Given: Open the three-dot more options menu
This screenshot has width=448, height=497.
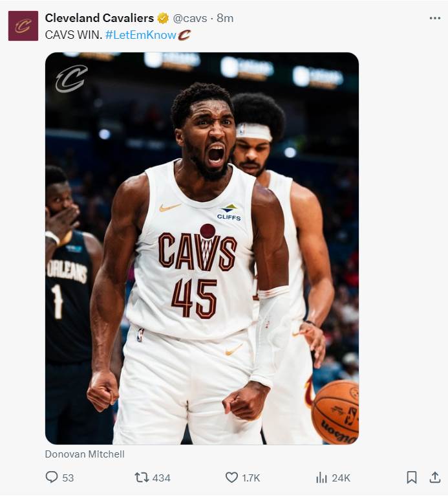Looking at the screenshot, I should pyautogui.click(x=434, y=18).
